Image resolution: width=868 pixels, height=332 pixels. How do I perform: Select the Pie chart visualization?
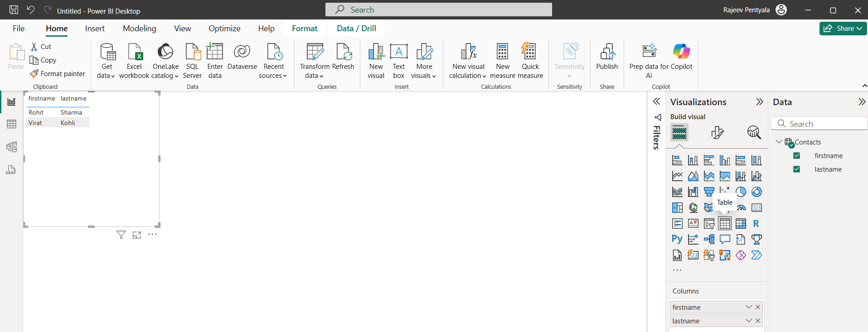coord(741,192)
